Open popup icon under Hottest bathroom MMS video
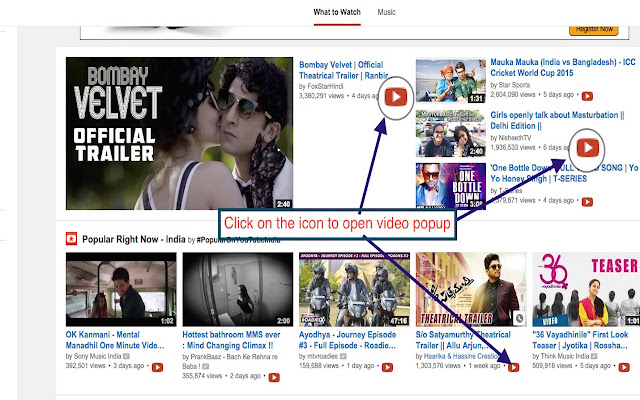This screenshot has height=400, width=640. coord(274,378)
